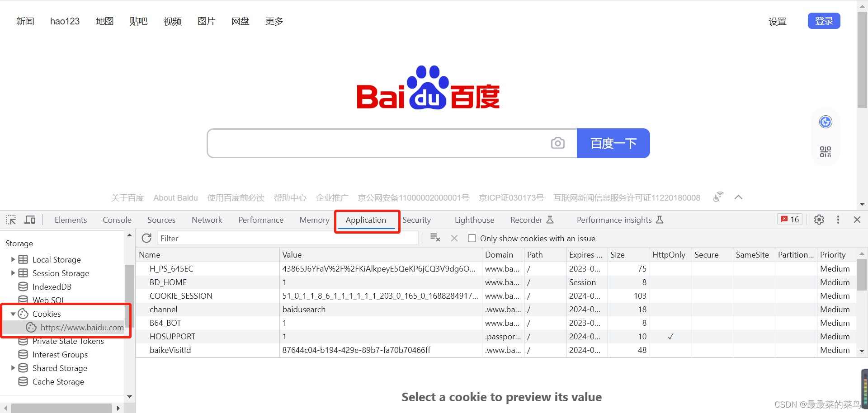868x413 pixels.
Task: Click the Shared Storage database icon
Action: click(x=23, y=368)
